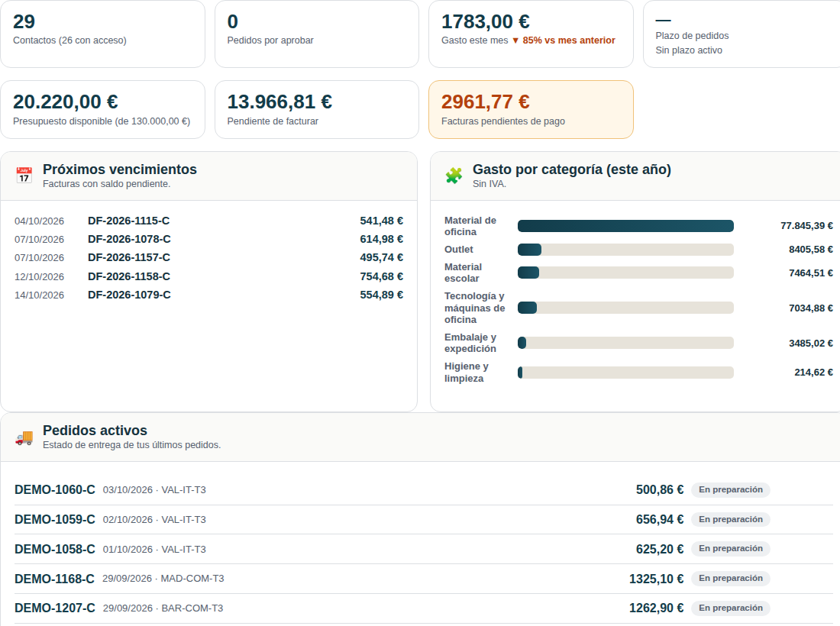
Task: Click En preparación badge for DEMO-1168-C
Action: click(x=731, y=579)
